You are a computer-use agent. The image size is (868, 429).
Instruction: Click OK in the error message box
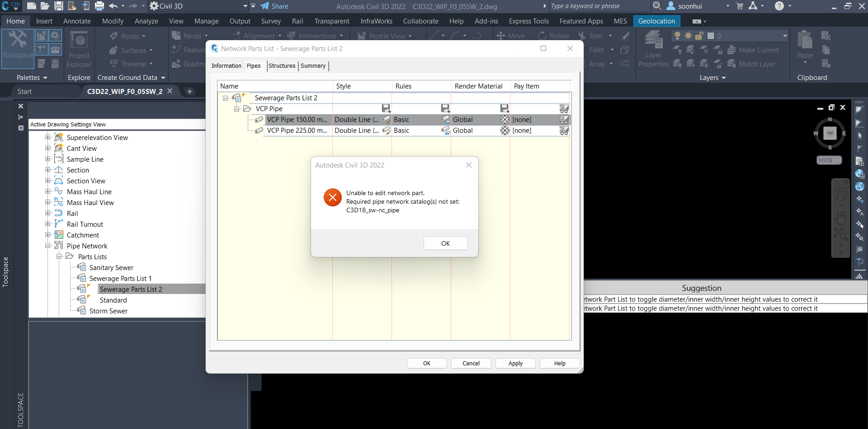coord(445,243)
